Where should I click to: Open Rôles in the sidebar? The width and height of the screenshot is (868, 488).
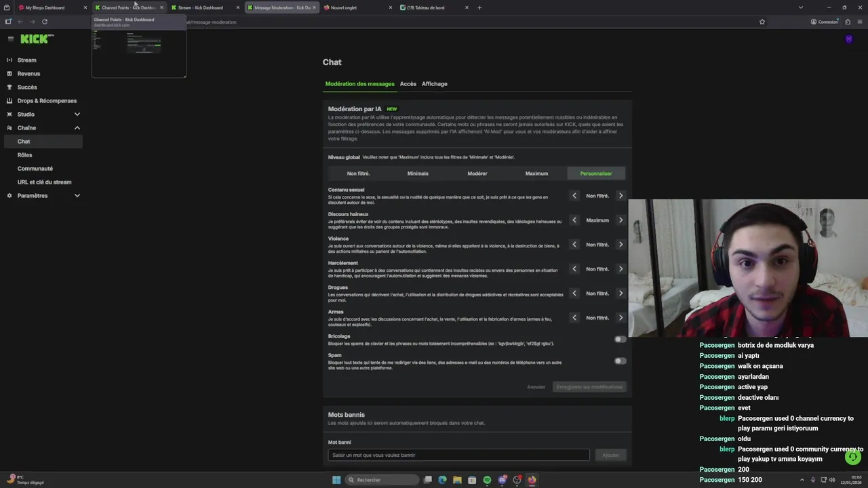[x=24, y=155]
